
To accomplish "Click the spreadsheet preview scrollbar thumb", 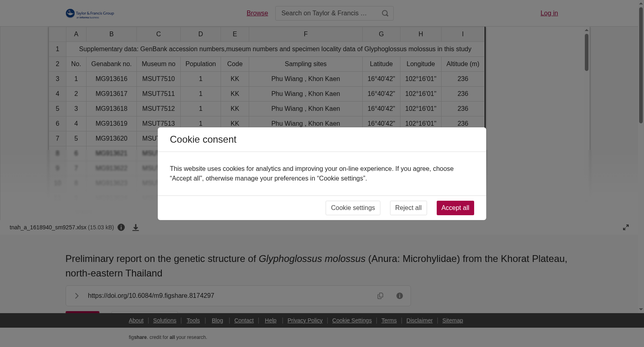I will pos(587,52).
